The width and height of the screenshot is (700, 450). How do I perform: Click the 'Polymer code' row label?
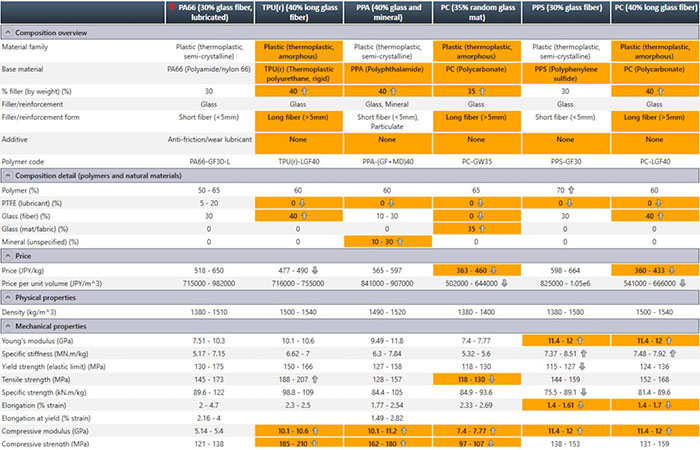[23, 162]
